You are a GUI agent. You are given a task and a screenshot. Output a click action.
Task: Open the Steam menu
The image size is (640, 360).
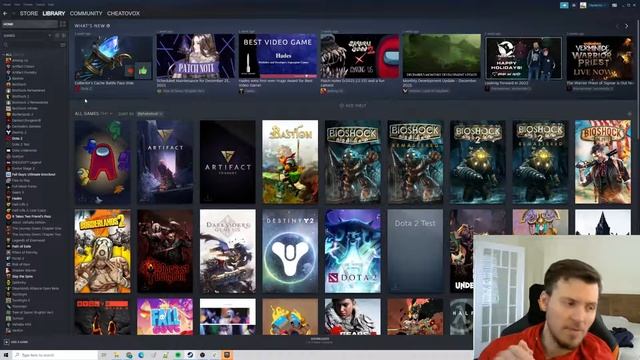[7, 4]
